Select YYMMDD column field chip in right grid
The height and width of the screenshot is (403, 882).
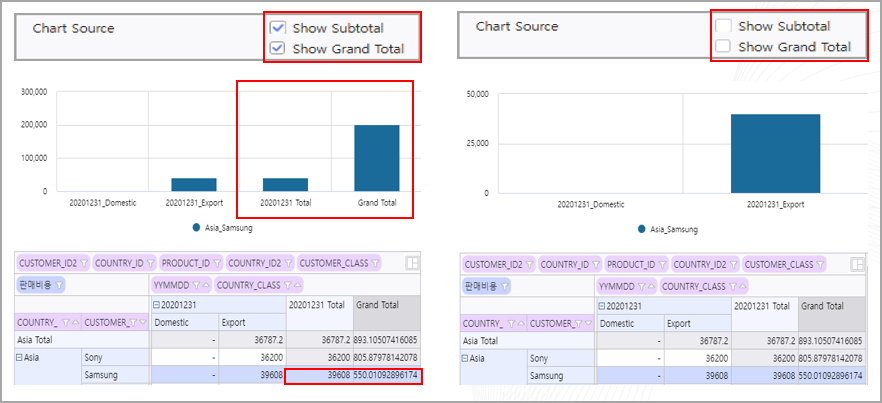(626, 286)
